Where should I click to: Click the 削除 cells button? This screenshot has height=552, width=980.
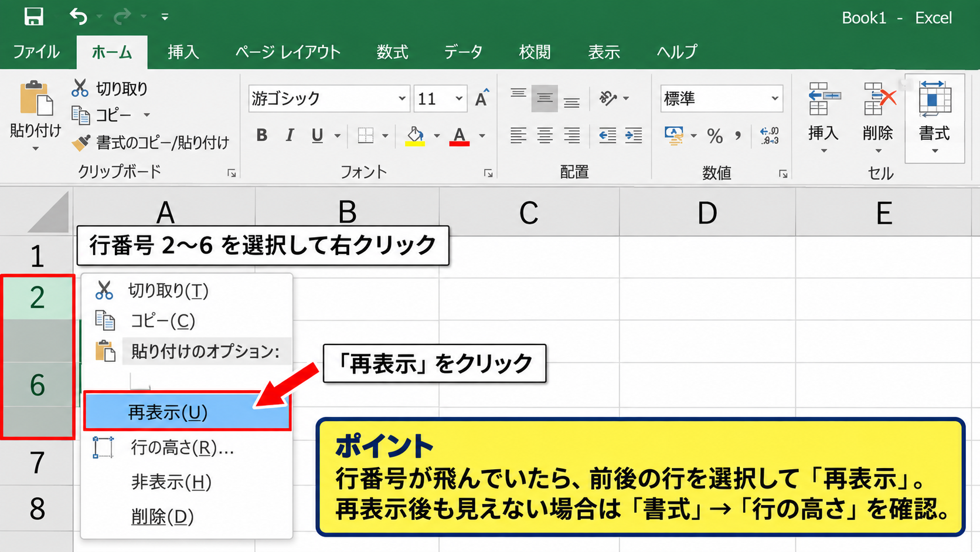point(878,117)
